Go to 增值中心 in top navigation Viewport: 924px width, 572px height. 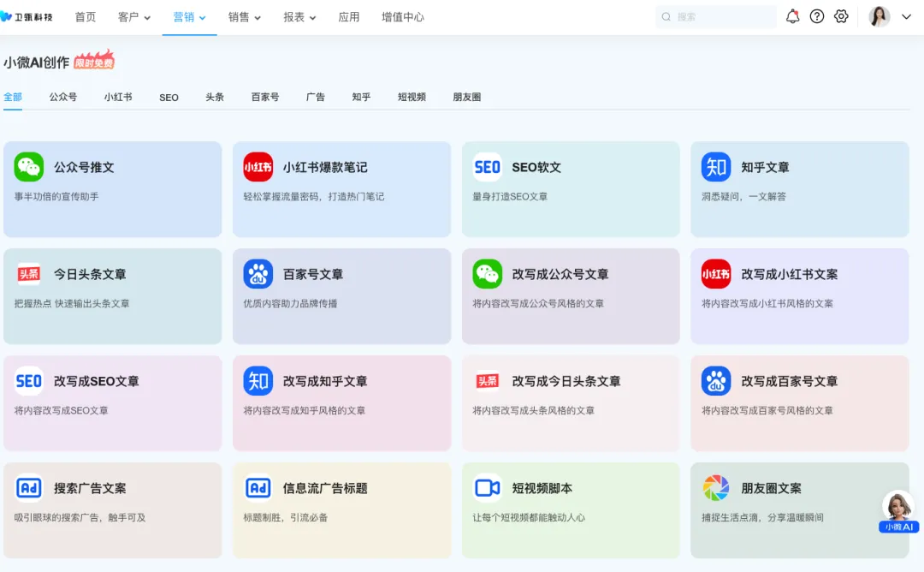tap(402, 17)
